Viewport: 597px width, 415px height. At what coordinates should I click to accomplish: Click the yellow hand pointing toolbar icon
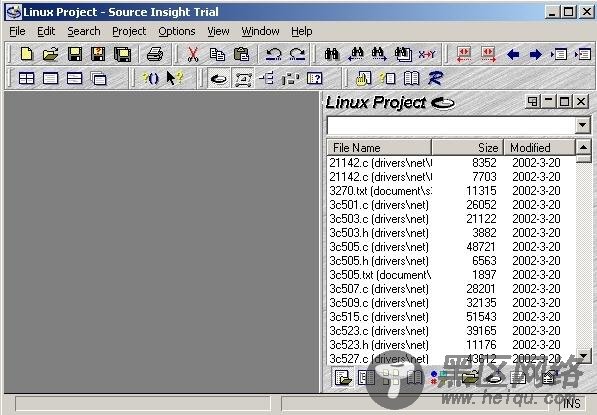pos(363,78)
